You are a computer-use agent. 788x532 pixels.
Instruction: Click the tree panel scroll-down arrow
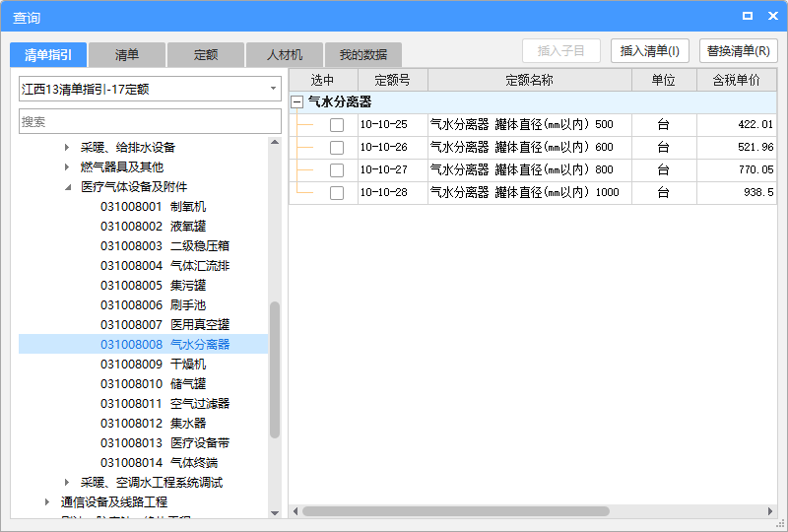click(275, 513)
